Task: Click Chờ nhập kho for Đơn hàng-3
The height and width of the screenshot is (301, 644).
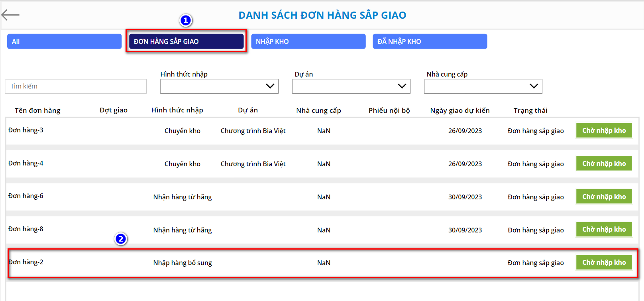Action: point(604,130)
